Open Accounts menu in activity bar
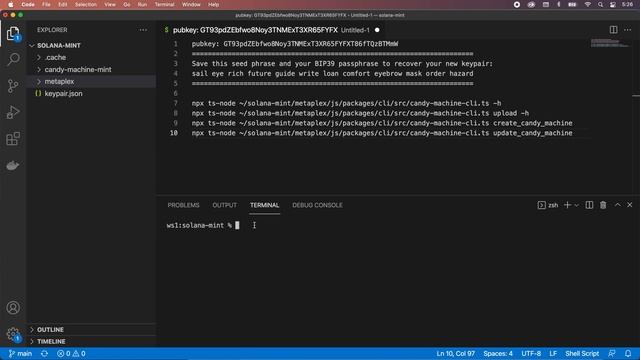 [x=13, y=307]
